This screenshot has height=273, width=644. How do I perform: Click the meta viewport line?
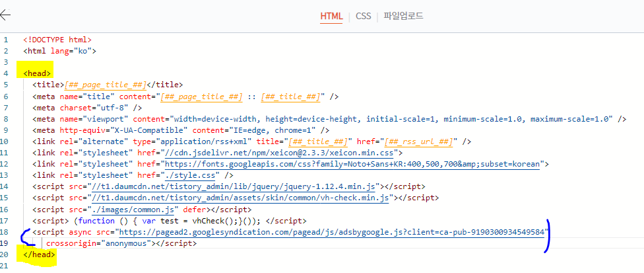tap(329, 119)
